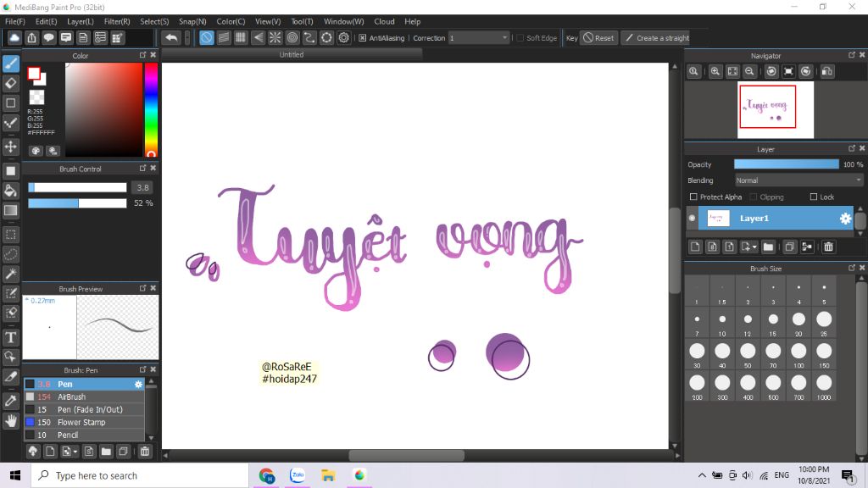Switch to the Untitled canvas tab
Image resolution: width=868 pixels, height=488 pixels.
[292, 55]
